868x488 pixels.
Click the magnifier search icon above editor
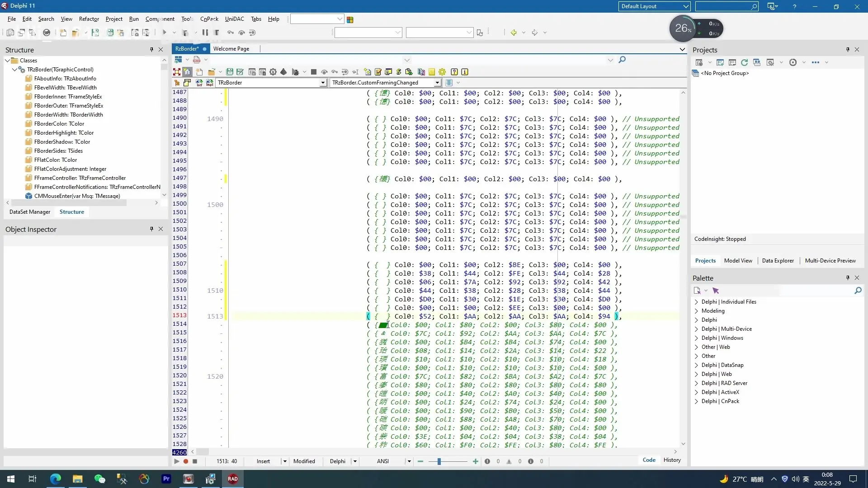[622, 60]
